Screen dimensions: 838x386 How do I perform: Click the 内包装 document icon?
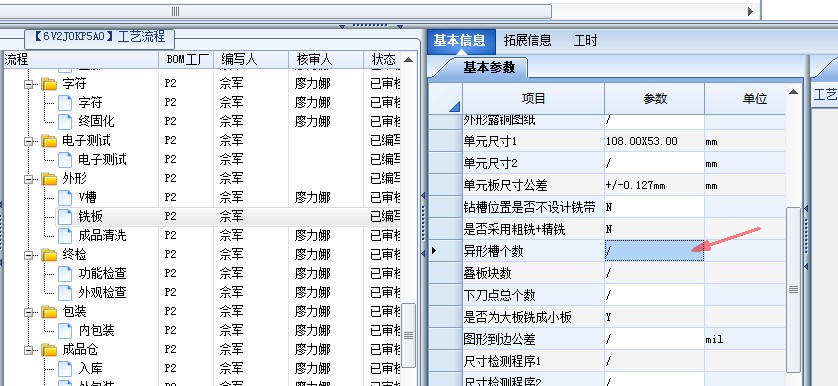click(x=65, y=330)
